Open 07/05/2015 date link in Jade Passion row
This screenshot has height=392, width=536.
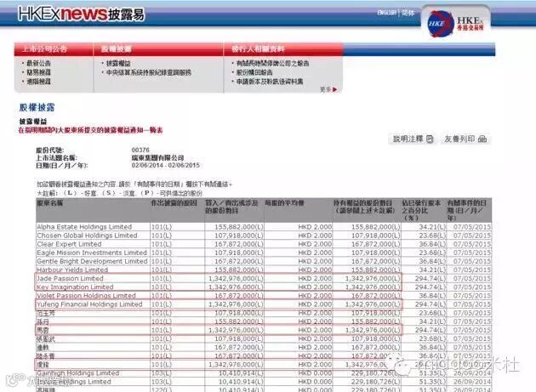coord(471,278)
